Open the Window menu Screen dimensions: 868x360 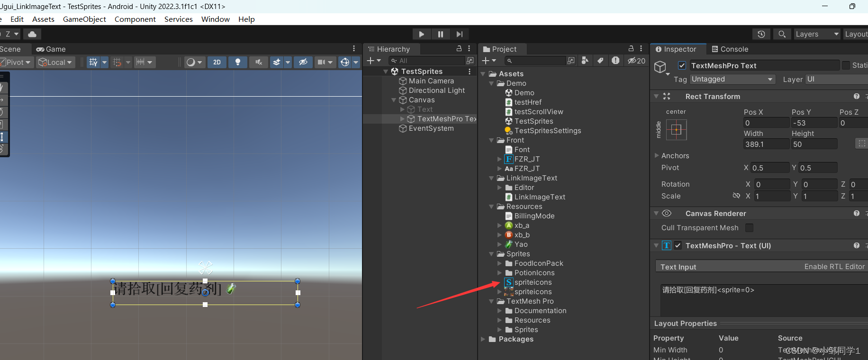point(216,19)
